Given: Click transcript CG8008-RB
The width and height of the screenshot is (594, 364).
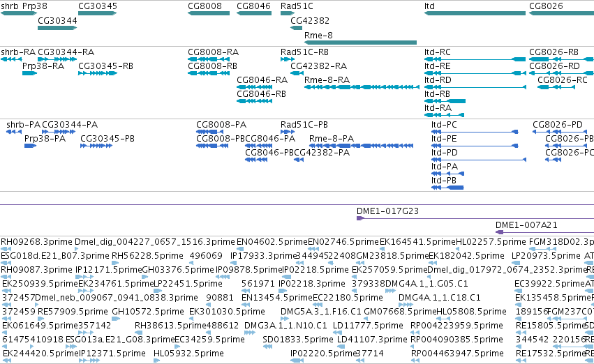Looking at the screenshot, I should [x=209, y=73].
